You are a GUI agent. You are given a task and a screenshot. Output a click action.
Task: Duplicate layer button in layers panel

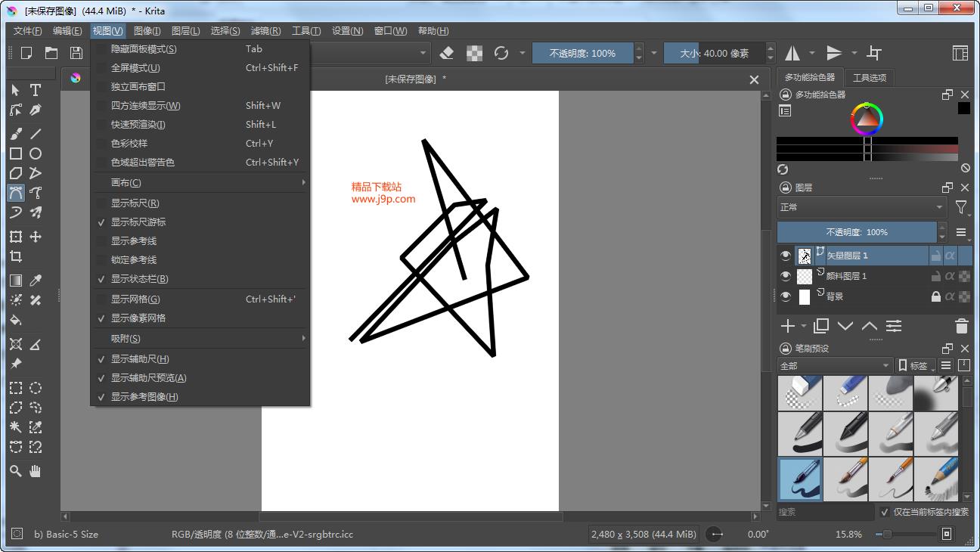821,326
